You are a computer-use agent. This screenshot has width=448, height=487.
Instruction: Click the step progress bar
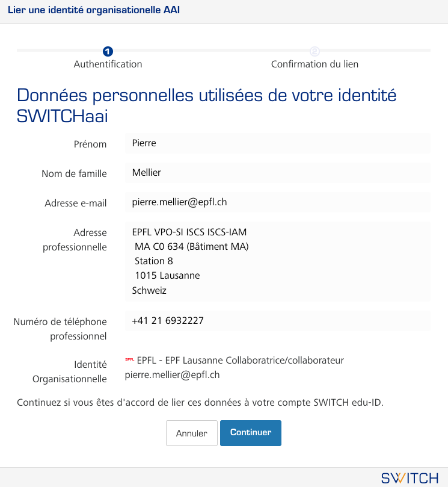(210, 51)
